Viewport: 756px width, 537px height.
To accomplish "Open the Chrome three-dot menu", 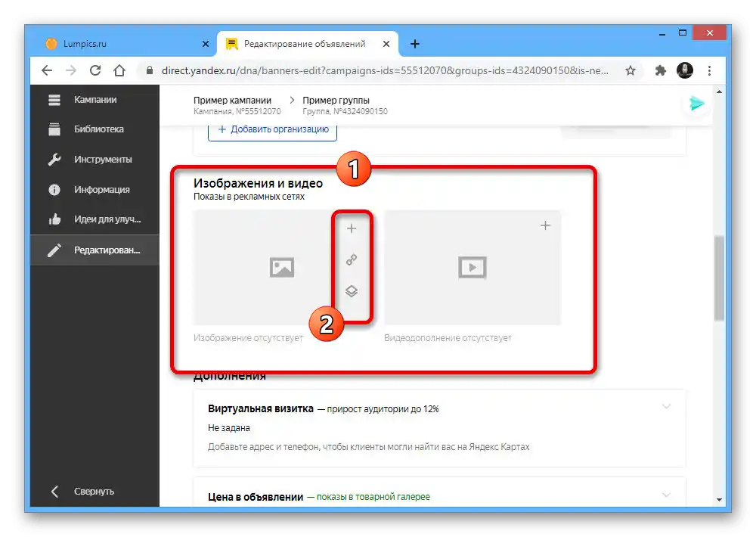I will [709, 70].
